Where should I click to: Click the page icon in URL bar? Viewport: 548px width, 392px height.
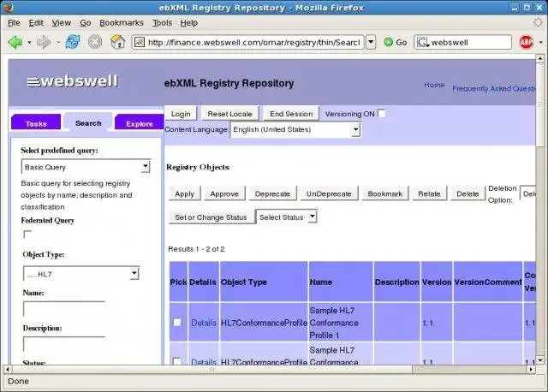[x=139, y=42]
